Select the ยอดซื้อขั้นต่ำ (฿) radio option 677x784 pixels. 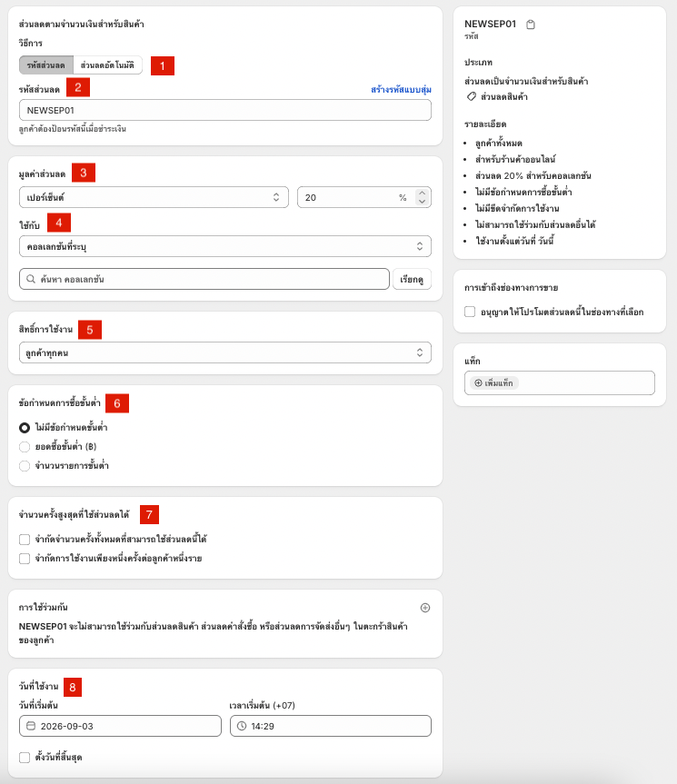pyautogui.click(x=25, y=446)
